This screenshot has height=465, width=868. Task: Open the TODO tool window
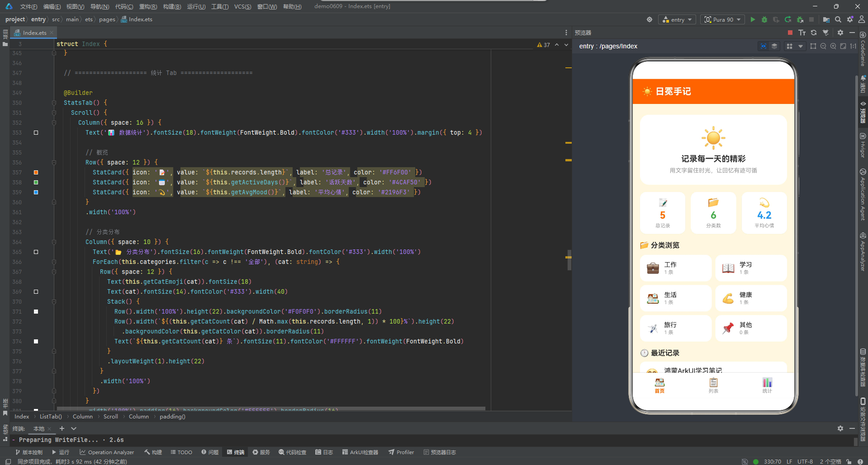tap(181, 452)
